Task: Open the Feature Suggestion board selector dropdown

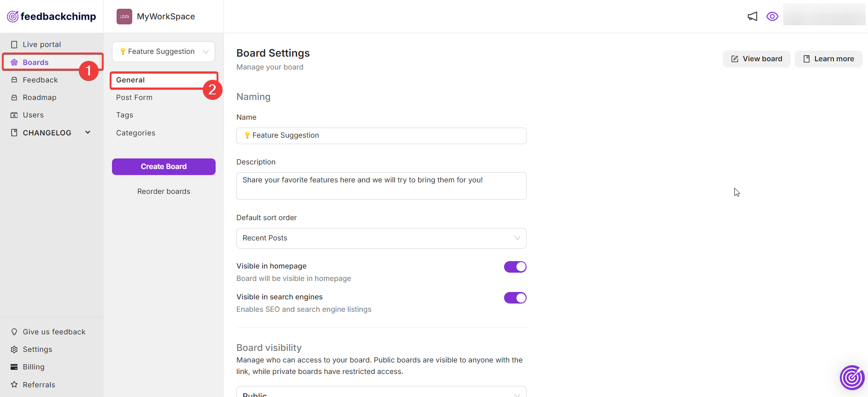Action: [x=164, y=52]
